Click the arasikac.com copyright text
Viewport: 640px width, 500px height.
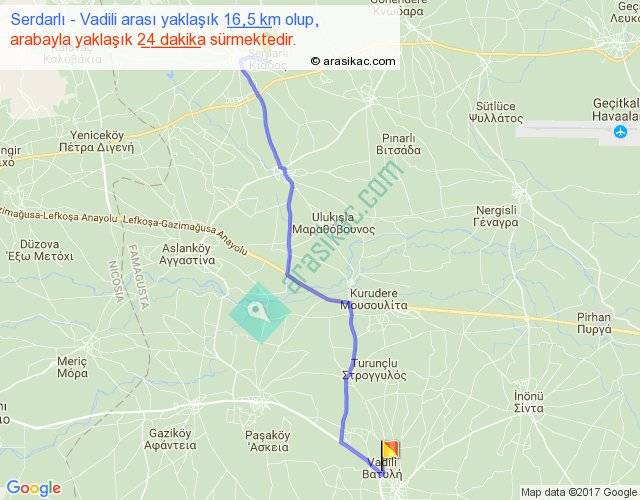pos(353,61)
